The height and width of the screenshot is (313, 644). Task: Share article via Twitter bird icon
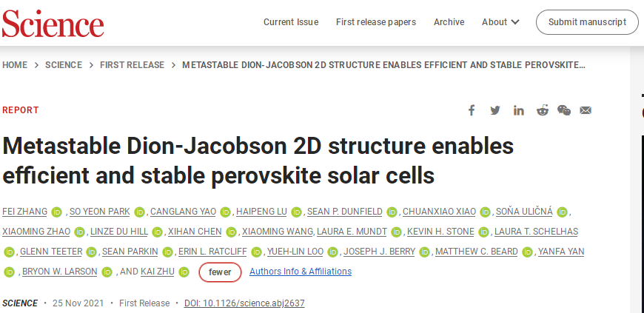495,110
